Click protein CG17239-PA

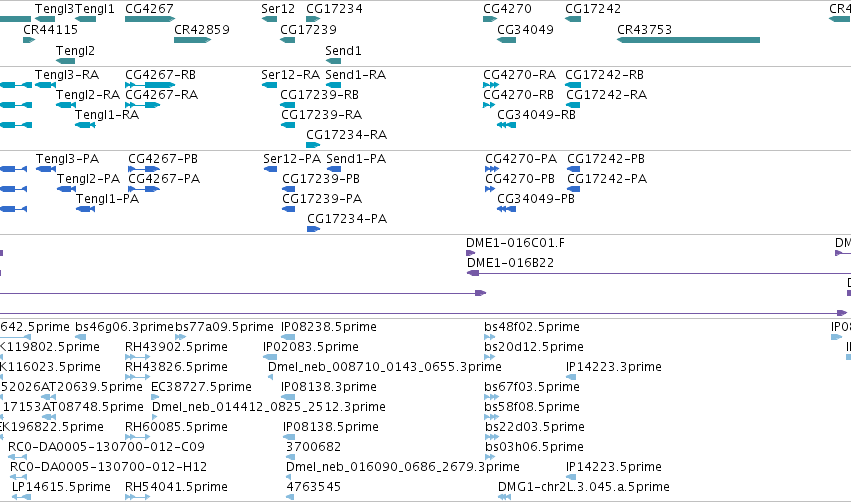point(322,199)
